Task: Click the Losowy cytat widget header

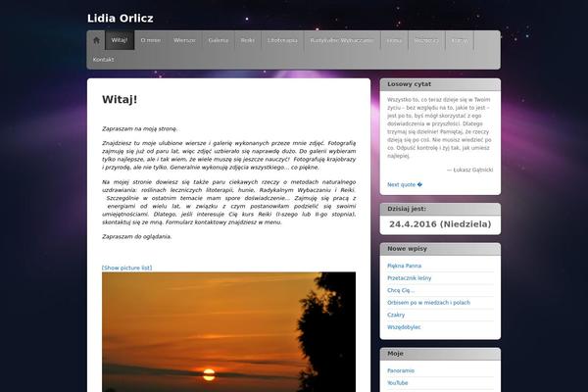Action: tap(440, 84)
